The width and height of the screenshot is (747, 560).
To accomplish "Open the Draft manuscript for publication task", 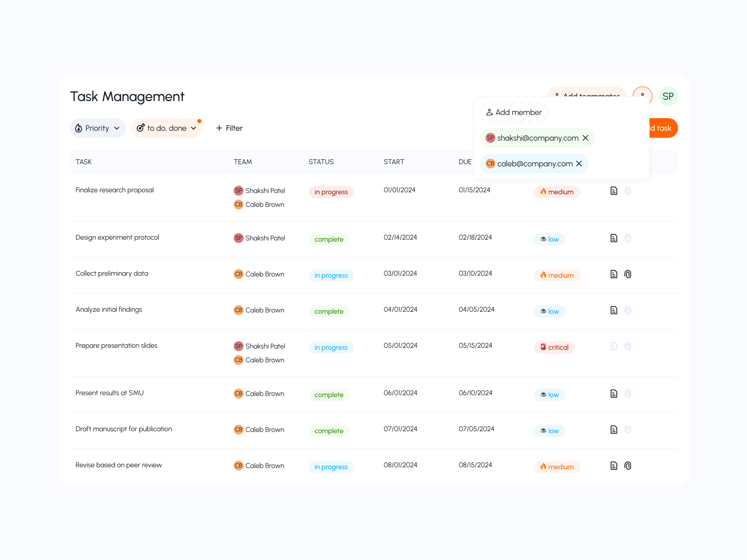I will (x=123, y=429).
